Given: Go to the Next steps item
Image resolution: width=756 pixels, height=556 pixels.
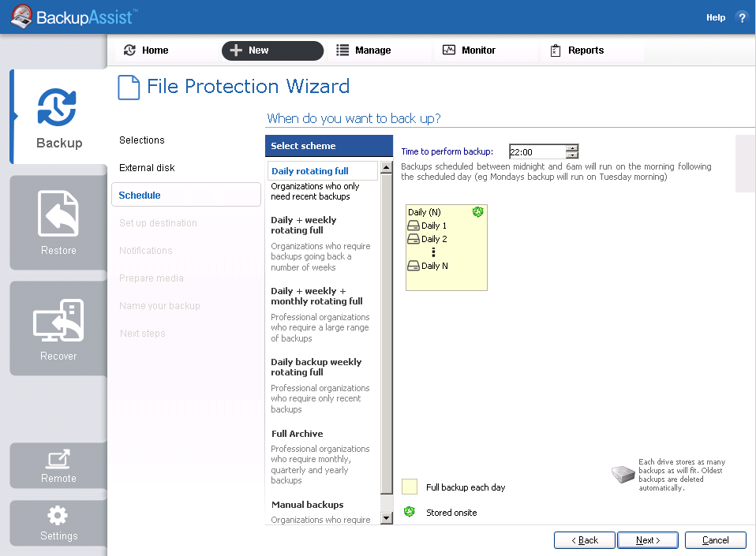Looking at the screenshot, I should [143, 334].
